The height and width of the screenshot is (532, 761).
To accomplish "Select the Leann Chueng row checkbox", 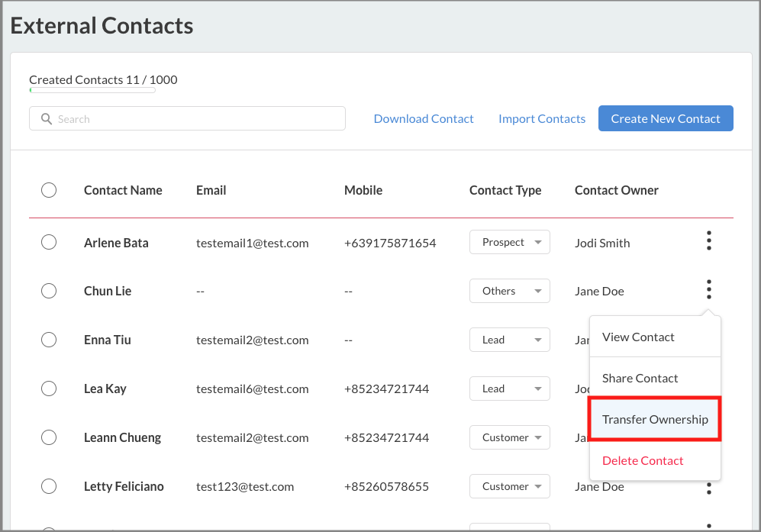I will (49, 437).
